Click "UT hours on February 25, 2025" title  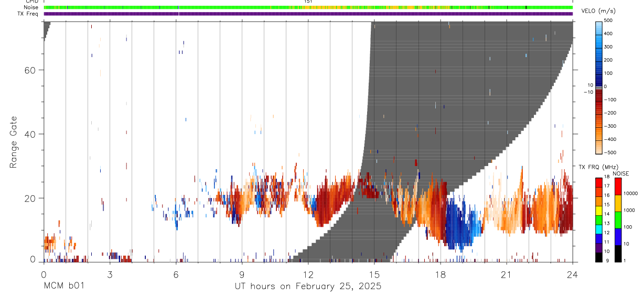click(x=308, y=287)
